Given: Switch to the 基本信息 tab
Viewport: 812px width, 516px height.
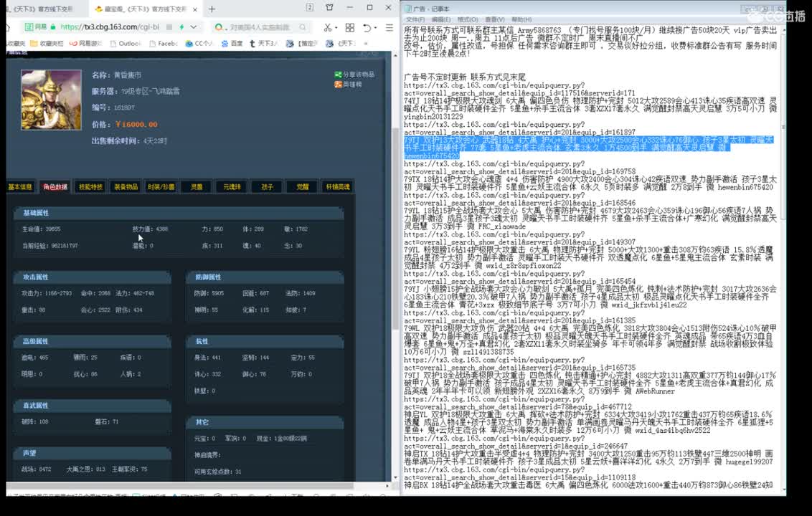Looking at the screenshot, I should (x=19, y=187).
